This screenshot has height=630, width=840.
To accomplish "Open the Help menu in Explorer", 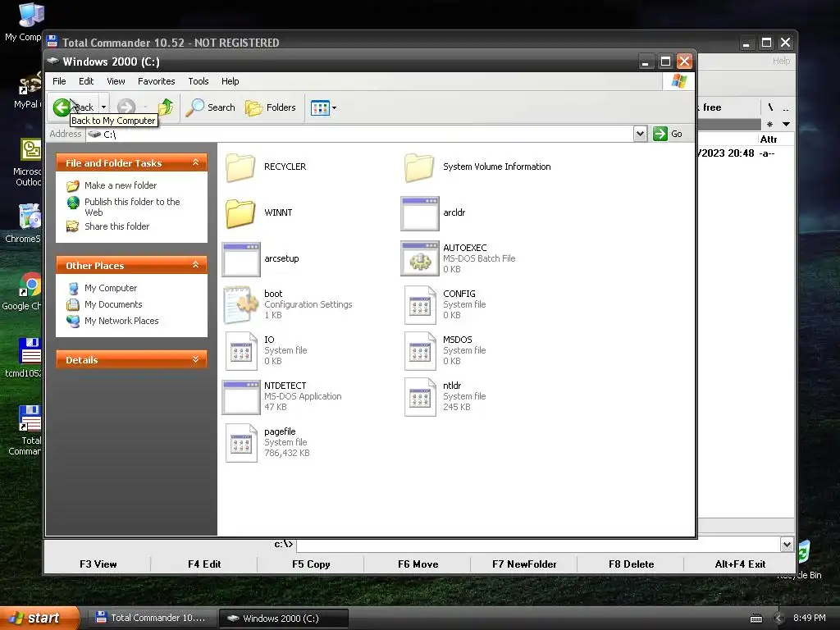I will pyautogui.click(x=231, y=81).
